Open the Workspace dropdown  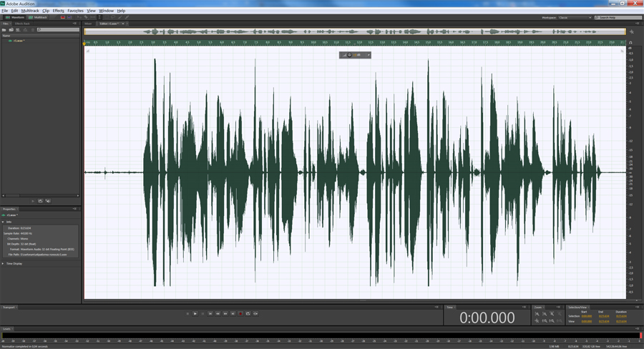point(575,17)
